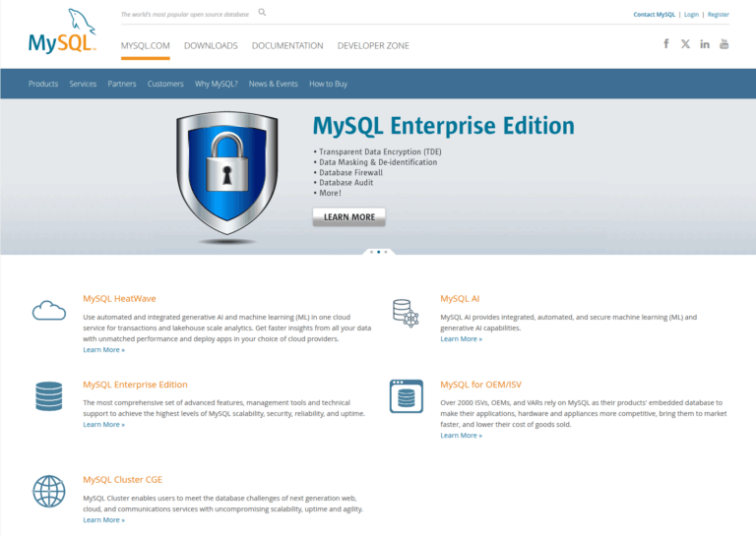
Task: Open the Why MySQL? menu
Action: pyautogui.click(x=217, y=84)
